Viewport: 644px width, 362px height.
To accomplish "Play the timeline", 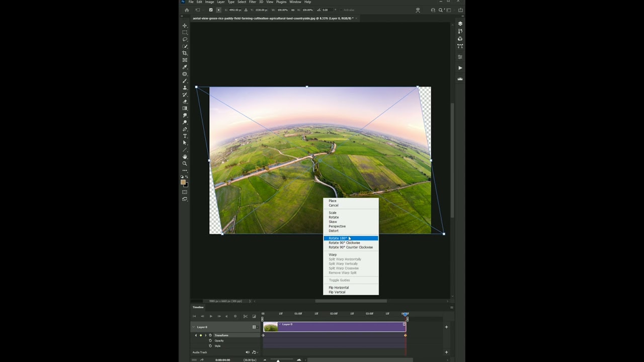I will 211,316.
